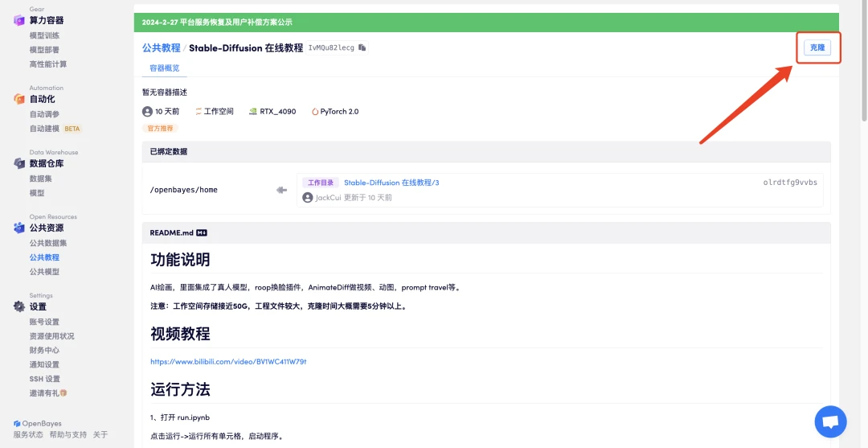This screenshot has width=868, height=448.
Task: Click the 公共资源 Open Resources icon
Action: 19,228
